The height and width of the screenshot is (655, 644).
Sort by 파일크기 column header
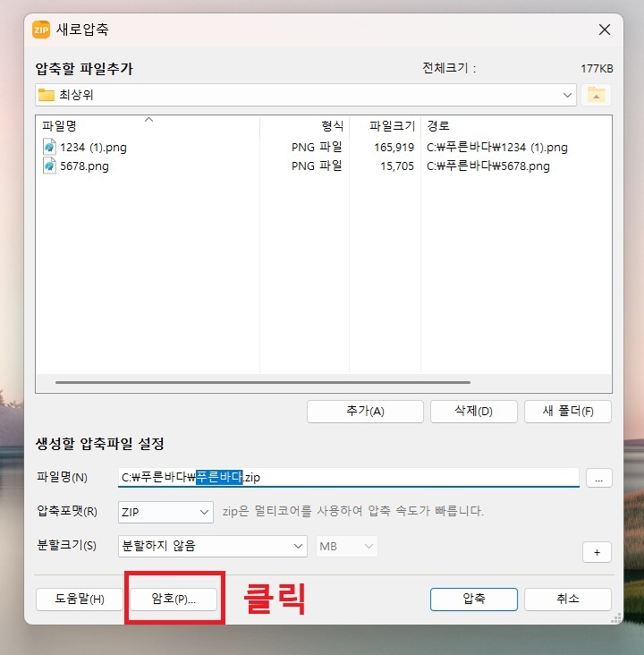(x=386, y=125)
